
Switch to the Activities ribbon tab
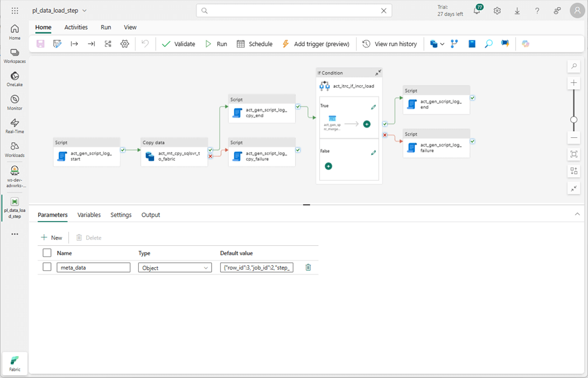click(76, 27)
